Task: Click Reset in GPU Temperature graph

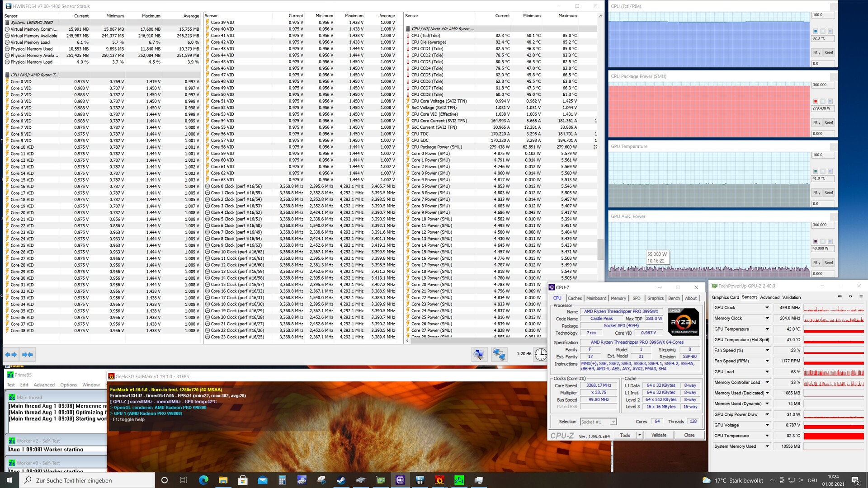Action: coord(828,192)
